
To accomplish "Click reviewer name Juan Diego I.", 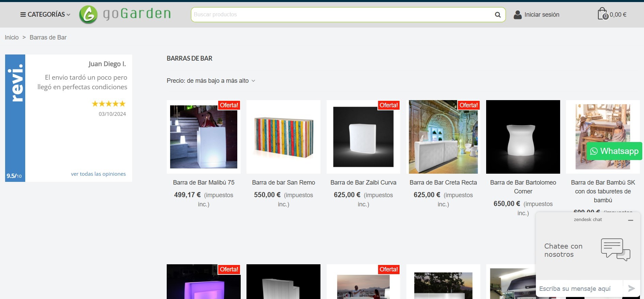I will click(107, 64).
